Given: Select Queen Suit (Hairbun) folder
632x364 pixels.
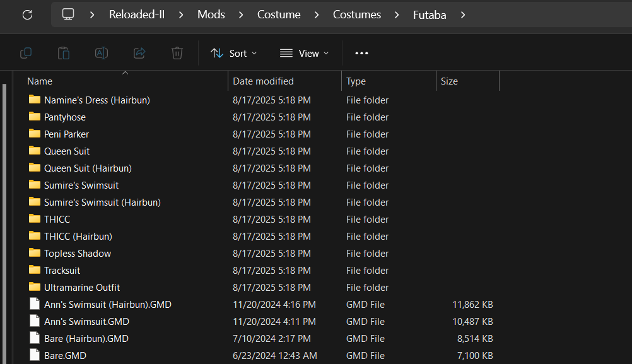Looking at the screenshot, I should pos(88,168).
